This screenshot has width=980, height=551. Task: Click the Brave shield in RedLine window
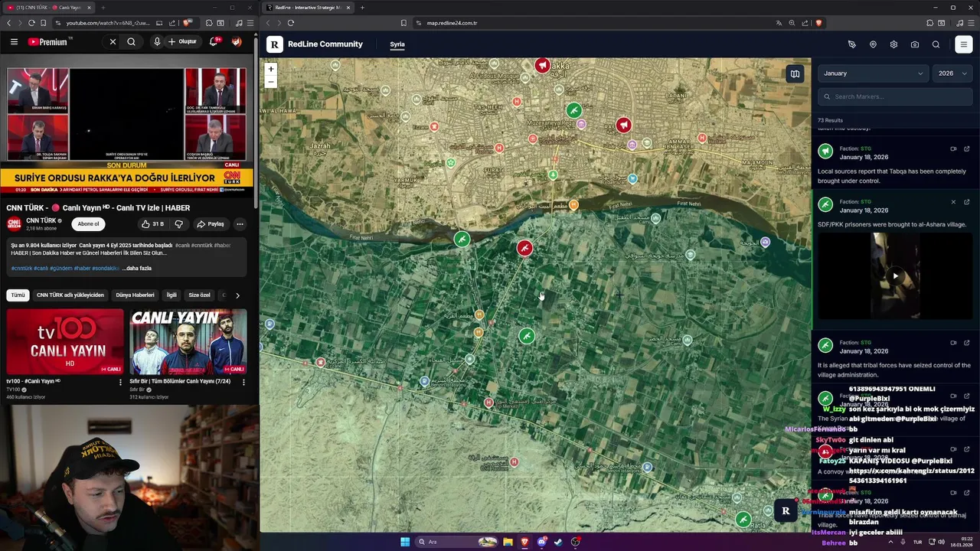click(818, 23)
